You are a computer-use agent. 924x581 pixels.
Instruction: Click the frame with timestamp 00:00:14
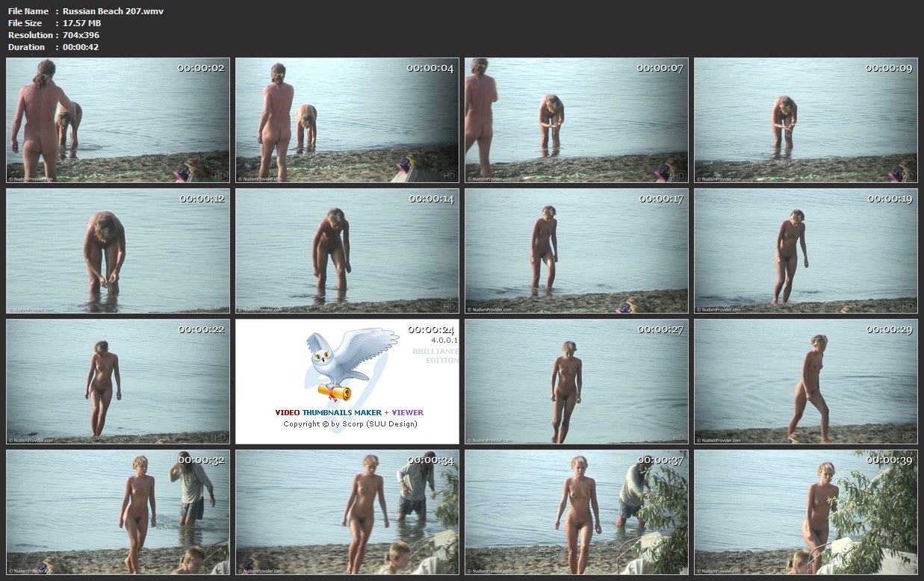pyautogui.click(x=347, y=251)
